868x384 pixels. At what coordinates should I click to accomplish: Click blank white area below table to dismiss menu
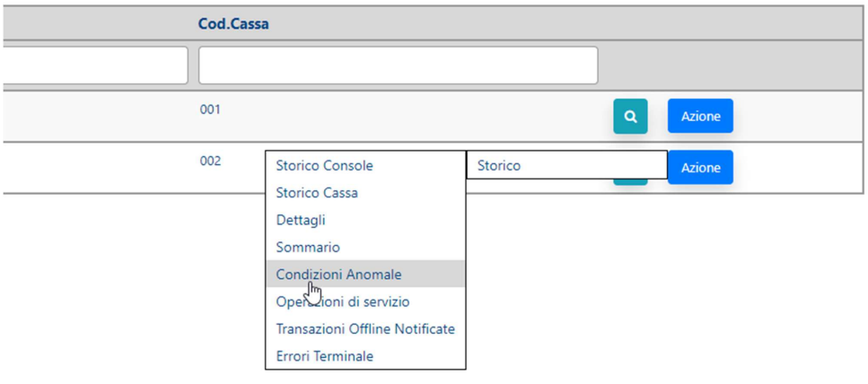coord(664,288)
